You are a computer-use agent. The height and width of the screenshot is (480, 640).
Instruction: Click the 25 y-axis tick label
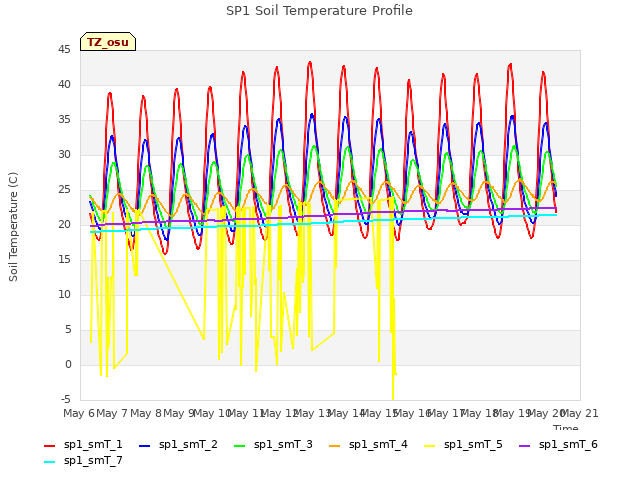64,190
